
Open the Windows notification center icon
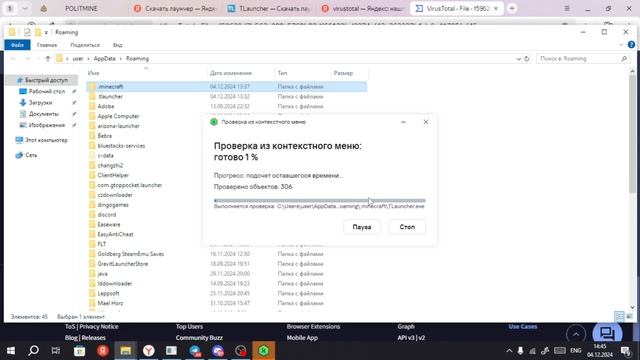click(625, 351)
